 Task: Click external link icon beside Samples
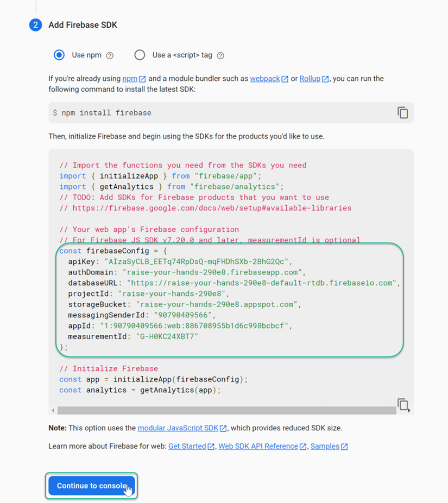coord(344,447)
